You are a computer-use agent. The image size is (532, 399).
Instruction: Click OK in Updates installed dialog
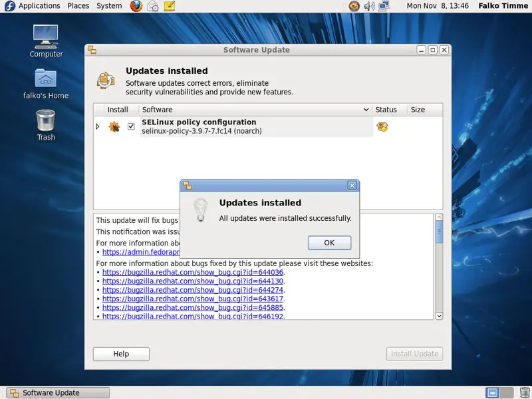[x=329, y=243]
